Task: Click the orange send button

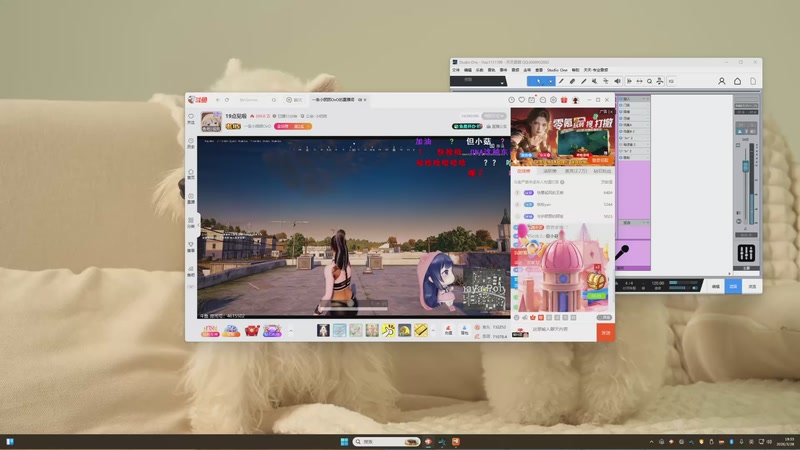Action: click(606, 333)
